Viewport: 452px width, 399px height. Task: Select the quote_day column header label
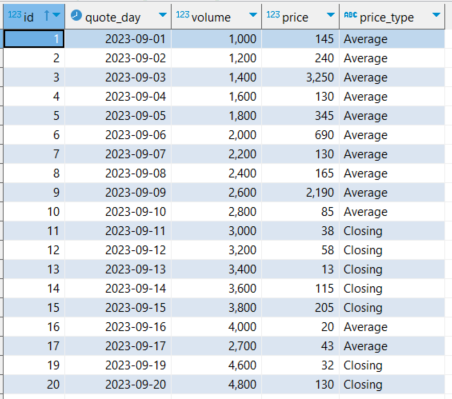(x=113, y=18)
